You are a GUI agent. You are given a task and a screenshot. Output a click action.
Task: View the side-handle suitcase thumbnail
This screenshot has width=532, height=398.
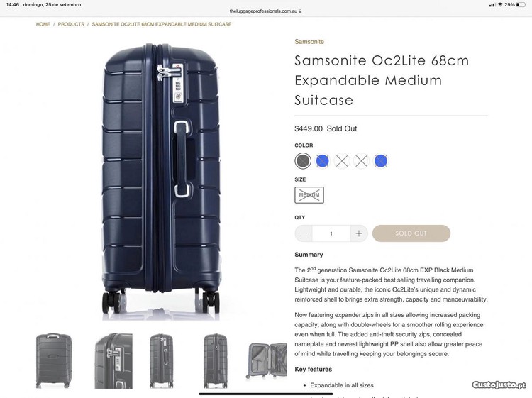(x=161, y=360)
